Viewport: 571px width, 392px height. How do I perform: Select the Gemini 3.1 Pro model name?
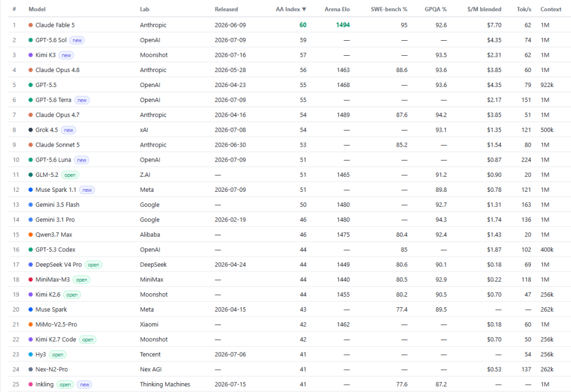(55, 220)
